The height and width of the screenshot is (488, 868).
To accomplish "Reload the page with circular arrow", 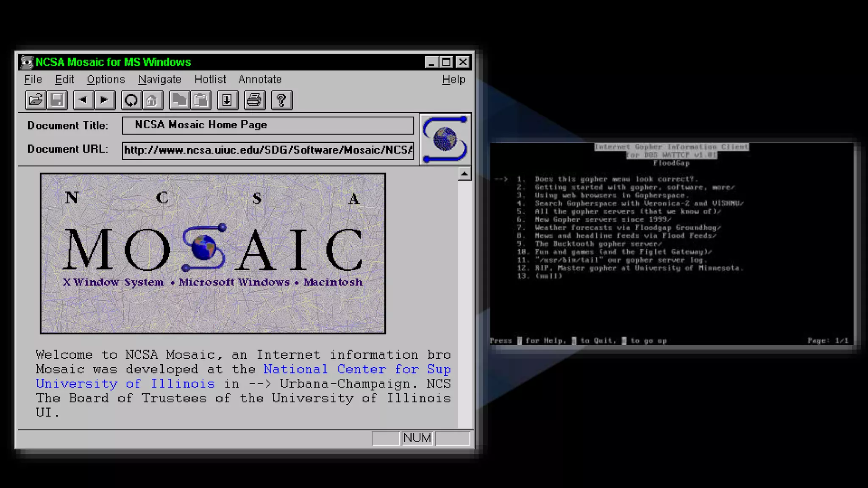I will pyautogui.click(x=131, y=100).
